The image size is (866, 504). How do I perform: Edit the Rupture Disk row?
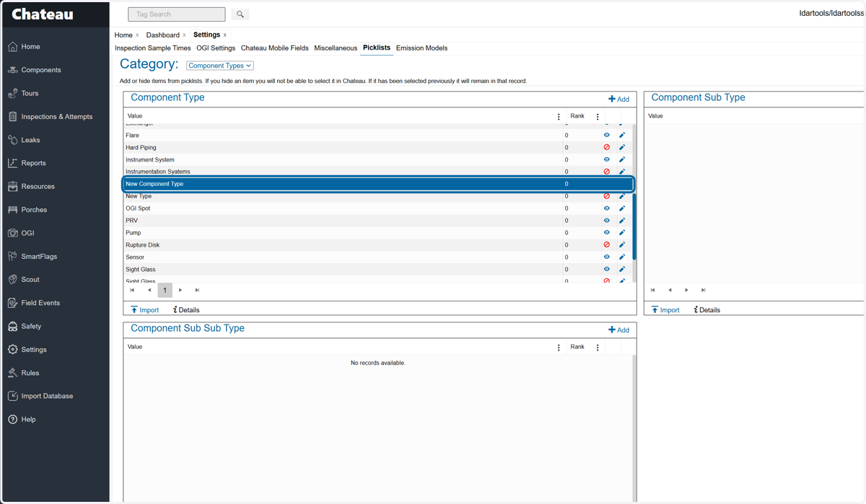(x=622, y=244)
